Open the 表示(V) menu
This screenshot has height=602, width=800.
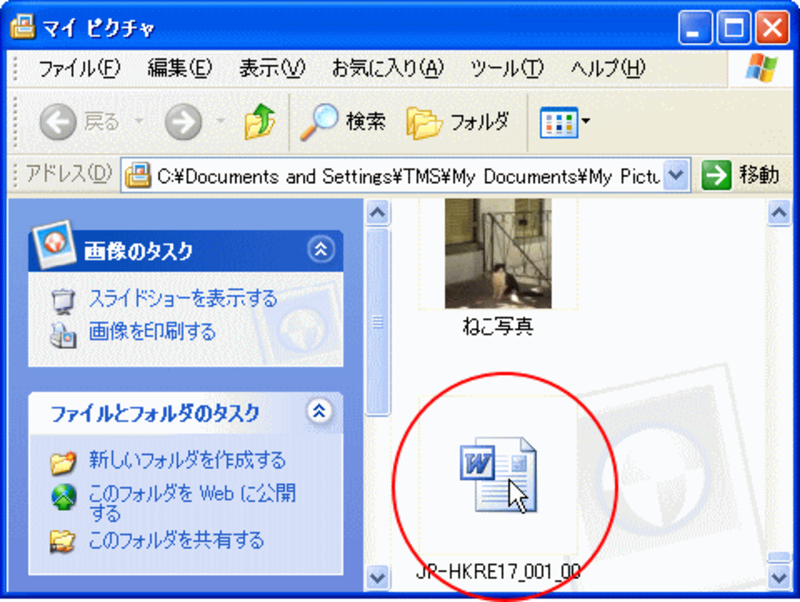(272, 68)
